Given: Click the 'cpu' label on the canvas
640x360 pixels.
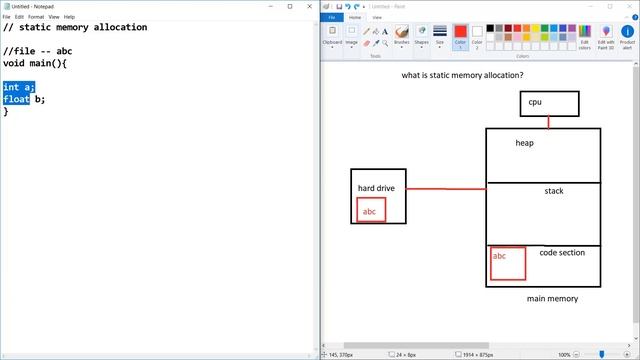Looking at the screenshot, I should [x=535, y=102].
